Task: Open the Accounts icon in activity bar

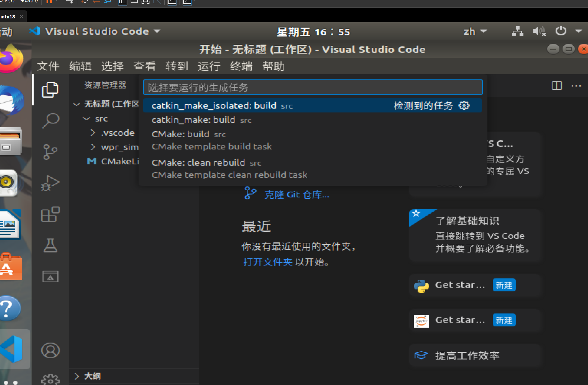Action: [x=50, y=350]
